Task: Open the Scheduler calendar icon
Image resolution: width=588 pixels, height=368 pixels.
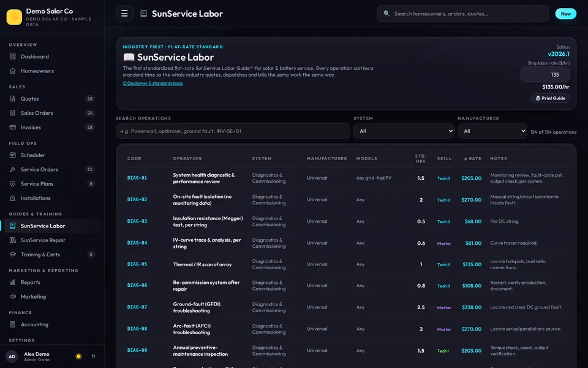Action: click(13, 155)
